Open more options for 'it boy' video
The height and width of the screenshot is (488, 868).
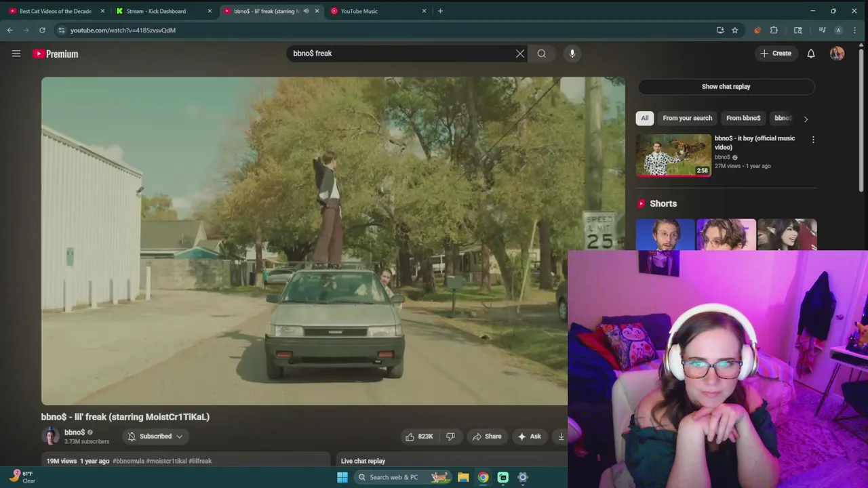click(x=813, y=140)
